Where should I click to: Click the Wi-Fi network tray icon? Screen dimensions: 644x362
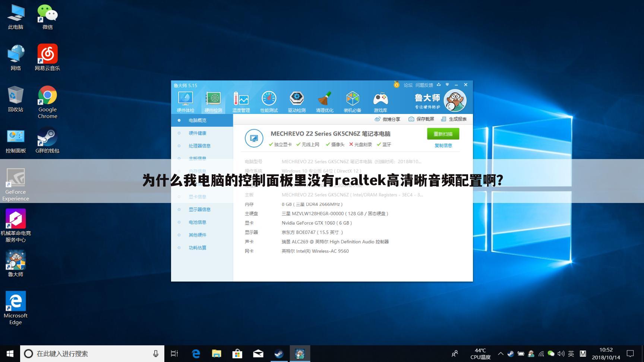point(541,353)
